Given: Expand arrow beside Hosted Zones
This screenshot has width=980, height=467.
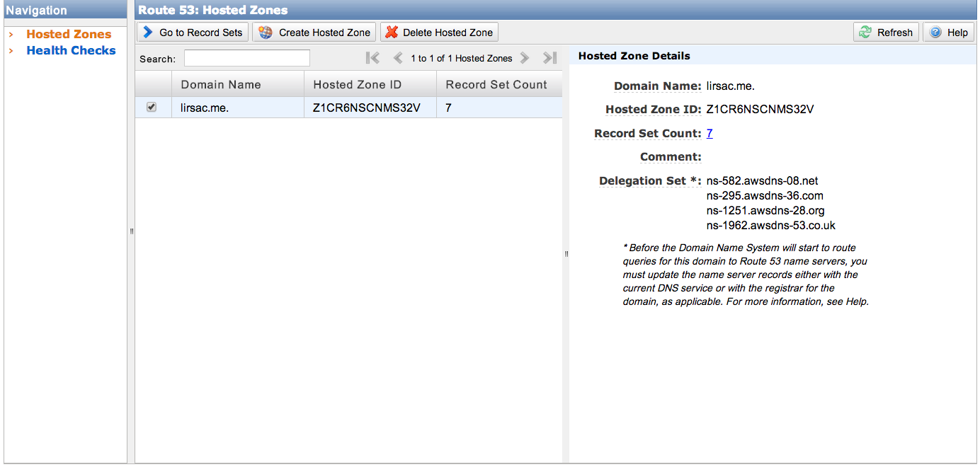Looking at the screenshot, I should click(11, 34).
